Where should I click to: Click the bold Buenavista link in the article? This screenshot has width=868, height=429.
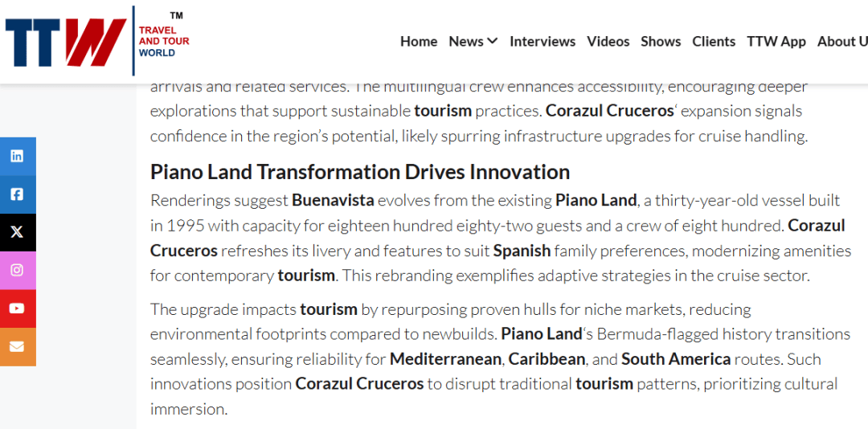click(333, 200)
